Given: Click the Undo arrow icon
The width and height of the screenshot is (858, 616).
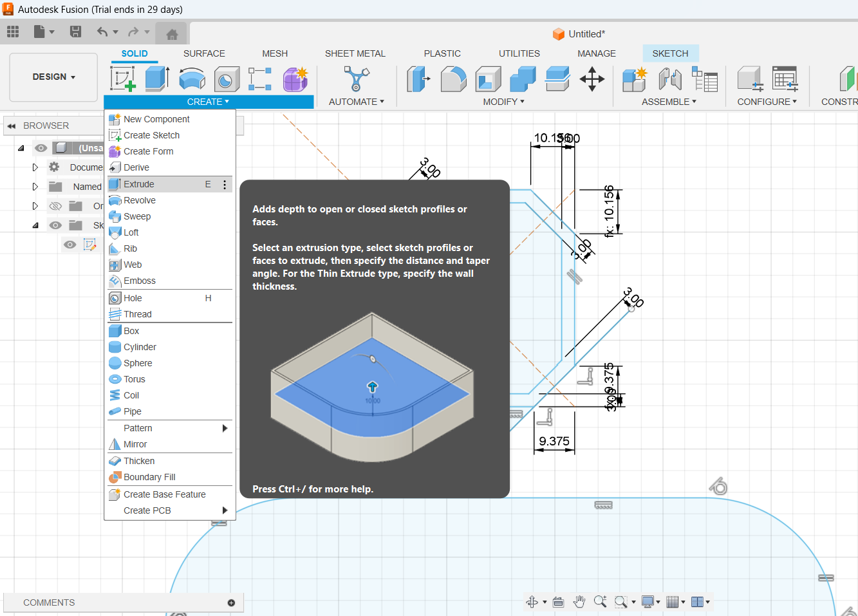Looking at the screenshot, I should (x=102, y=32).
